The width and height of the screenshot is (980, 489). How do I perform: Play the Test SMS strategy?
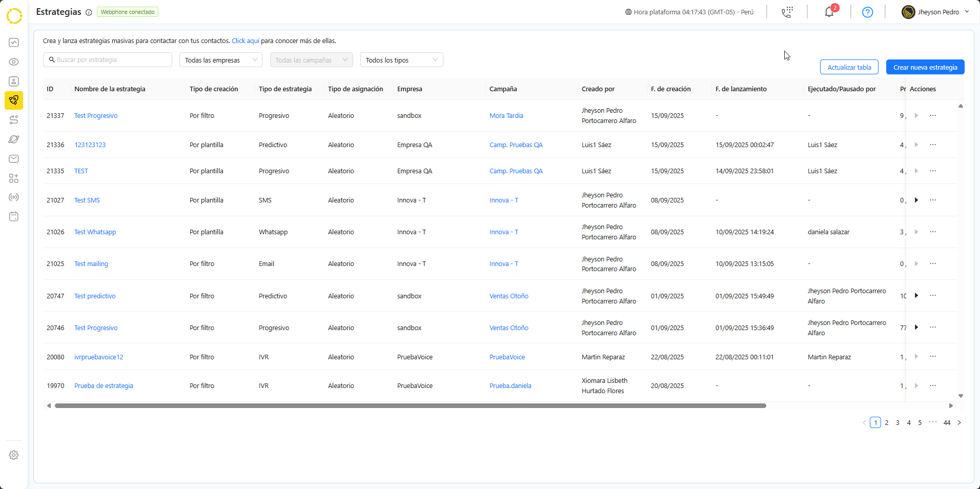[916, 200]
